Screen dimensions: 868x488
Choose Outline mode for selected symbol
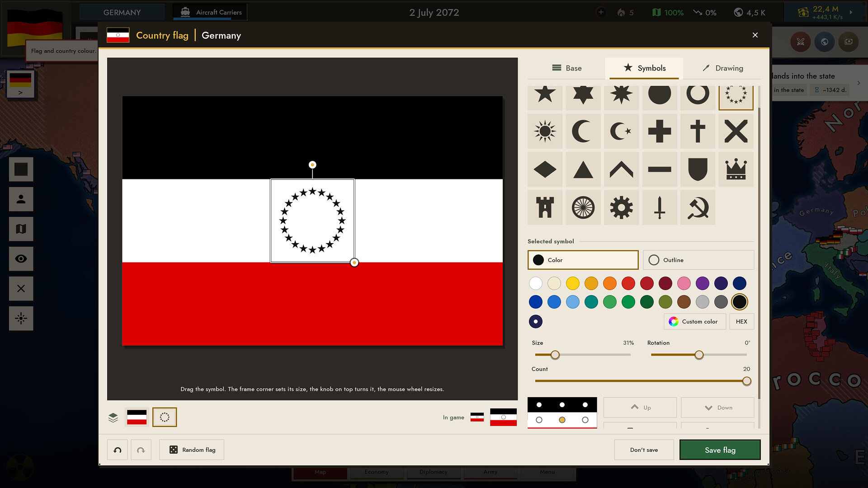tap(698, 260)
